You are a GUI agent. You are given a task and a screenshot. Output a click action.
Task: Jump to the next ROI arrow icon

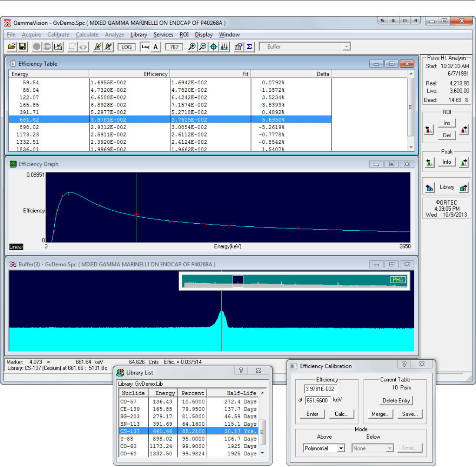tap(464, 129)
